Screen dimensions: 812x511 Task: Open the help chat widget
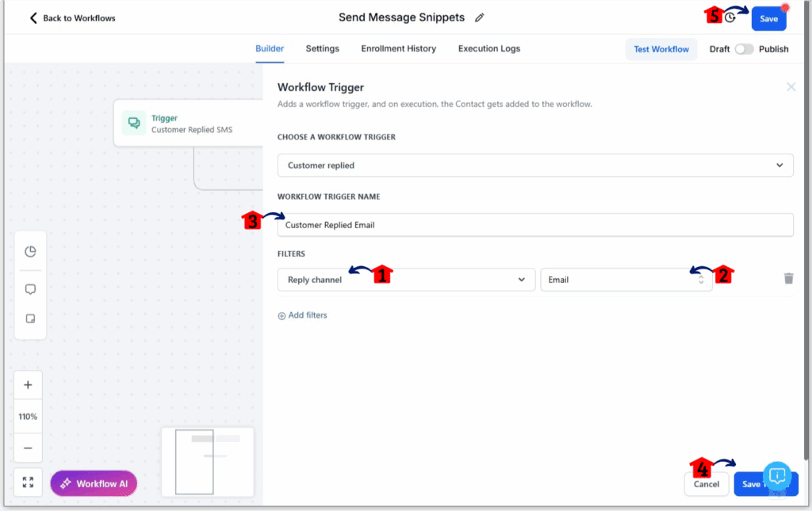click(777, 475)
